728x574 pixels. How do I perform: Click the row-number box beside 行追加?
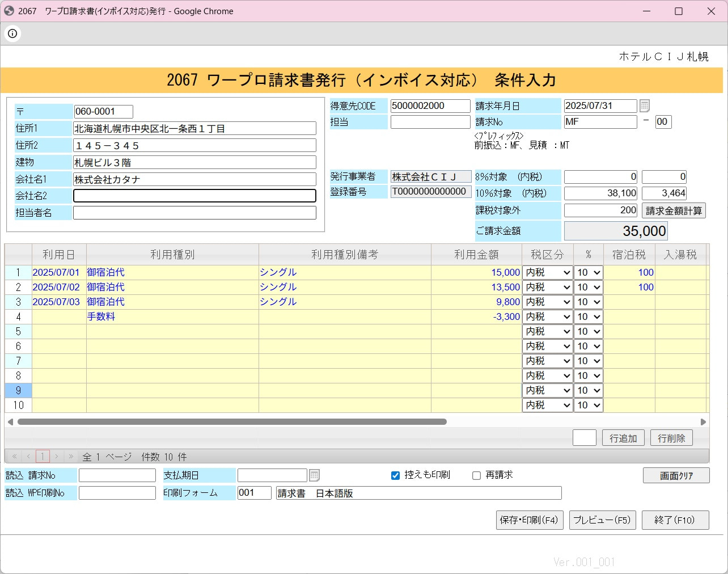[x=584, y=438]
